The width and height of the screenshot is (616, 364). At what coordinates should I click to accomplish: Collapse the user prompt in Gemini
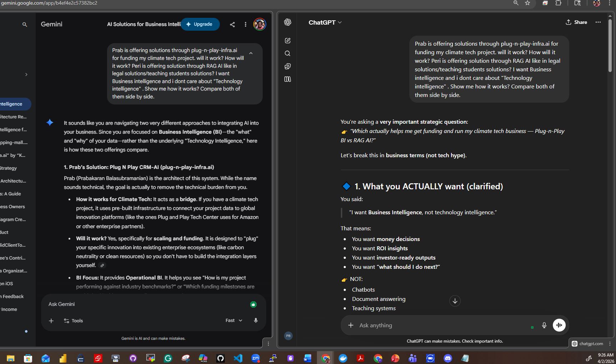(x=251, y=53)
